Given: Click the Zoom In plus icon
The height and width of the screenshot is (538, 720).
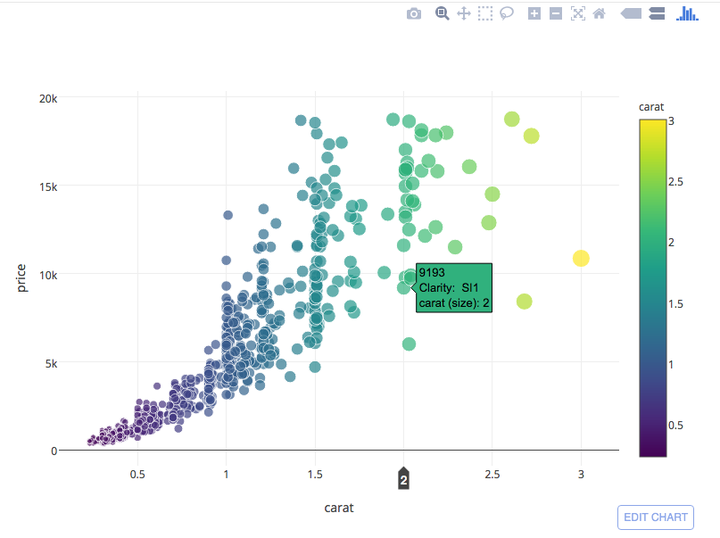Looking at the screenshot, I should [534, 14].
